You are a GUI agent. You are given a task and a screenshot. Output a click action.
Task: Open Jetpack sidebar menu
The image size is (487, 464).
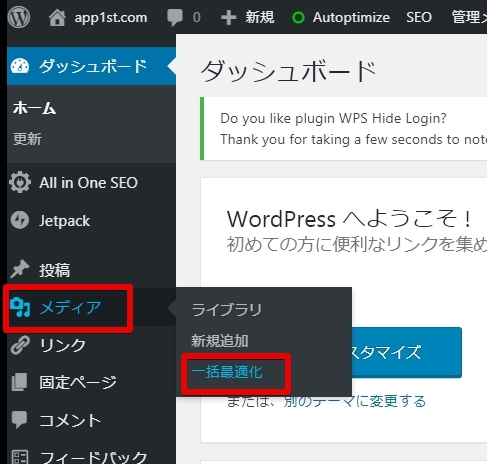pyautogui.click(x=64, y=221)
